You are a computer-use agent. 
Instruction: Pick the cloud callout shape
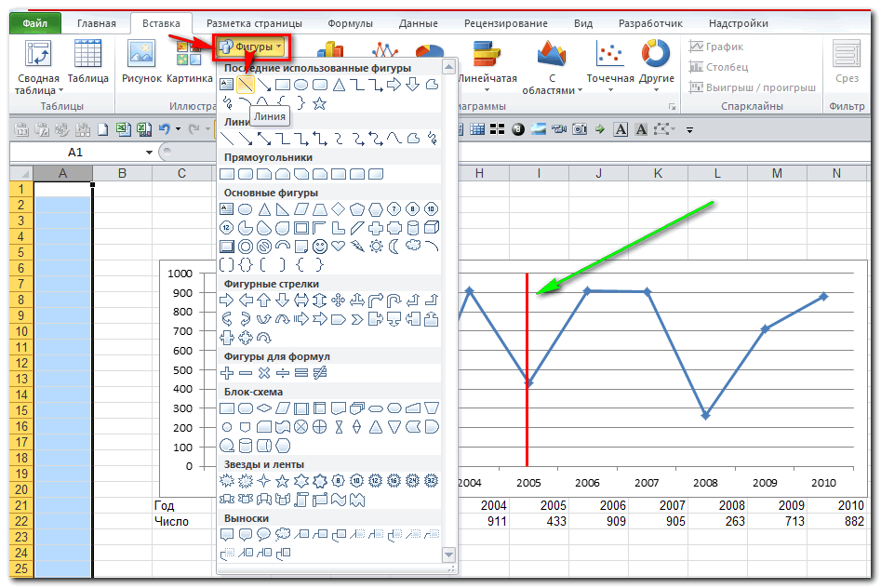(x=283, y=534)
